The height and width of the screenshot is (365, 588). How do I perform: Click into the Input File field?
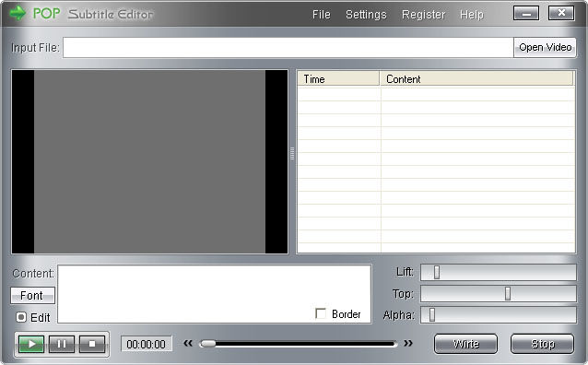pos(288,48)
